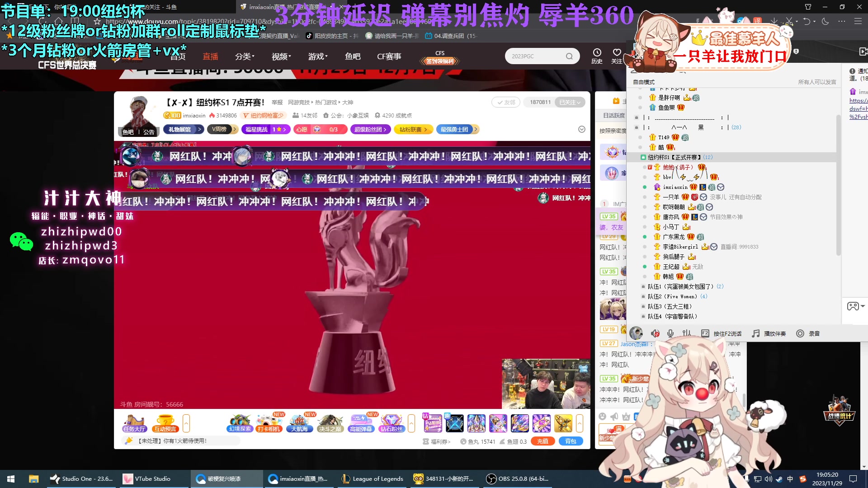Screen dimensions: 868x488
Task: Toggle the microphone in the voice panel
Action: pyautogui.click(x=670, y=333)
